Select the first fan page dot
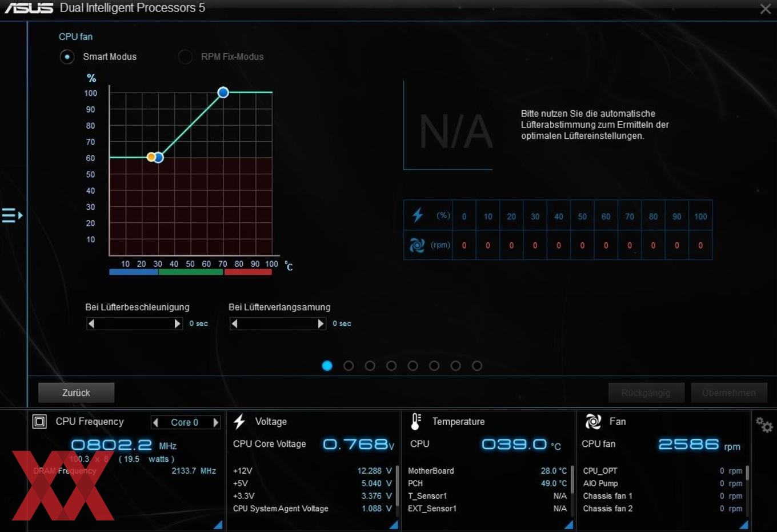This screenshot has height=532, width=777. click(327, 366)
